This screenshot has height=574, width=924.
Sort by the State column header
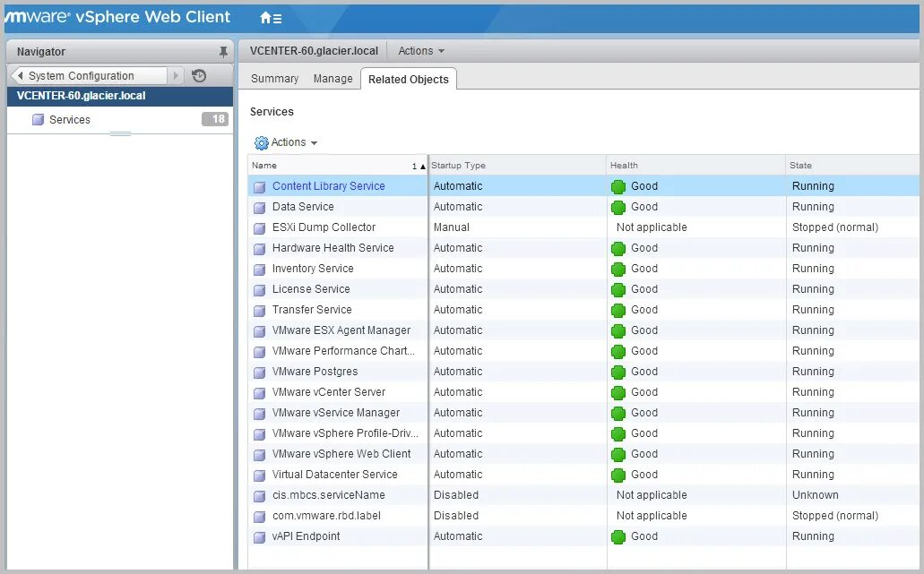(x=852, y=166)
